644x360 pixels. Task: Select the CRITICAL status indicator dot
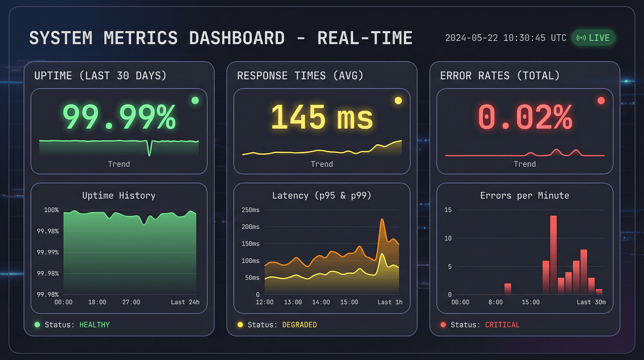click(443, 324)
